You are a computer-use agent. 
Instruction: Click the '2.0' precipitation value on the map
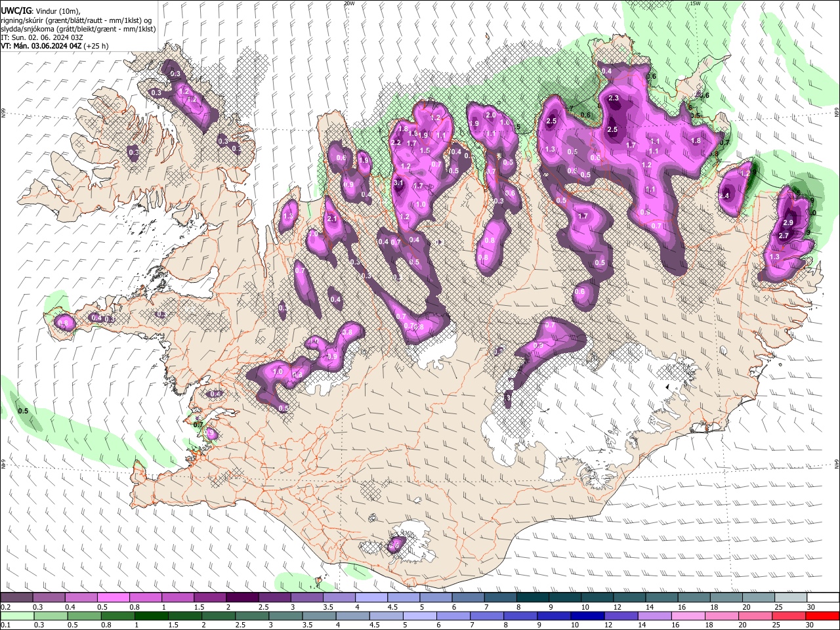pyautogui.click(x=490, y=115)
